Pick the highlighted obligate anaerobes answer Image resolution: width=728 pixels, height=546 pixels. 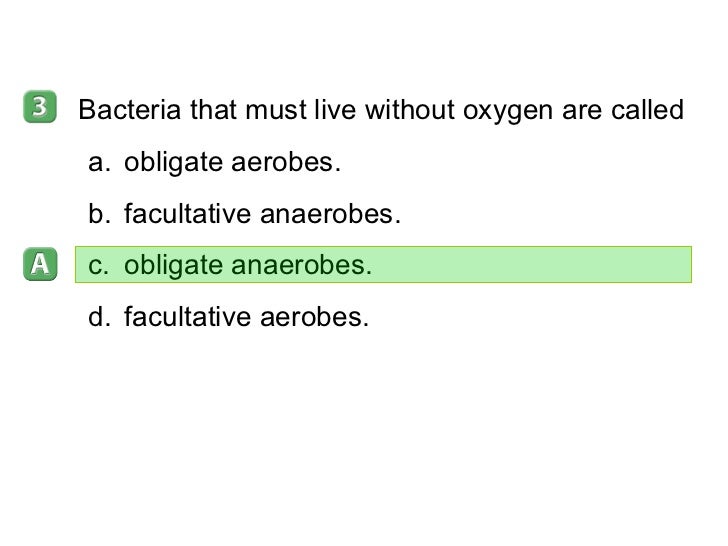(384, 265)
